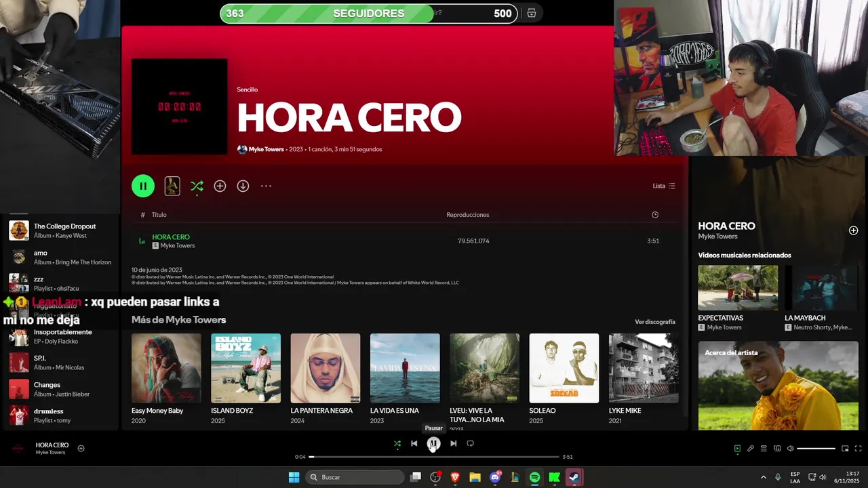Pause playback with the large green button
Image resolution: width=868 pixels, height=488 pixels.
(143, 186)
